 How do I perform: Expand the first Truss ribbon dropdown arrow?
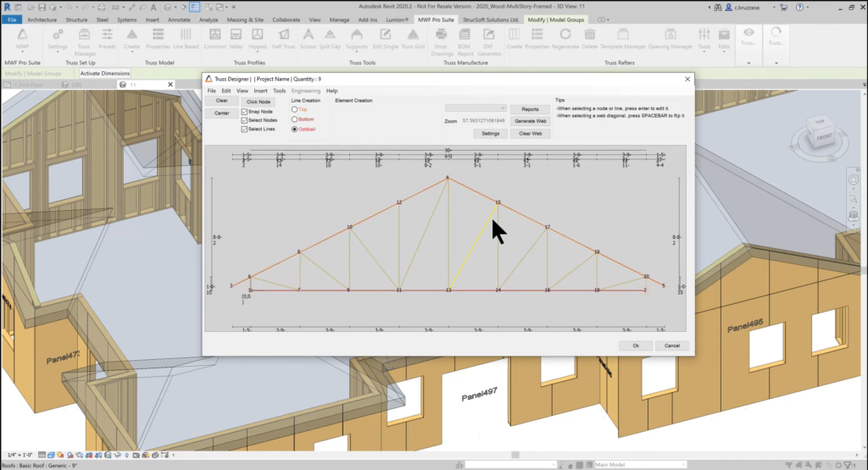click(x=748, y=63)
